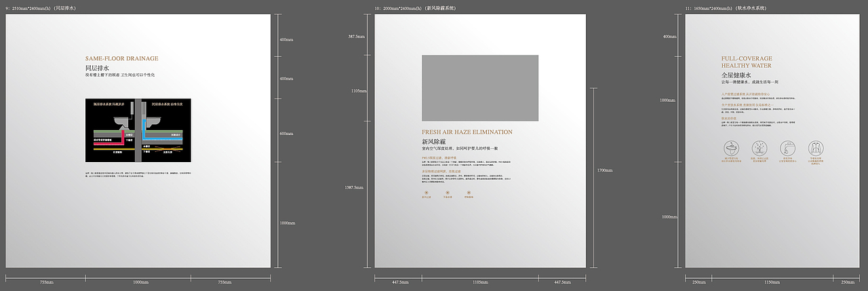This screenshot has height=291, width=868.
Task: Click the caption under the wash basin icon
Action: click(x=731, y=161)
